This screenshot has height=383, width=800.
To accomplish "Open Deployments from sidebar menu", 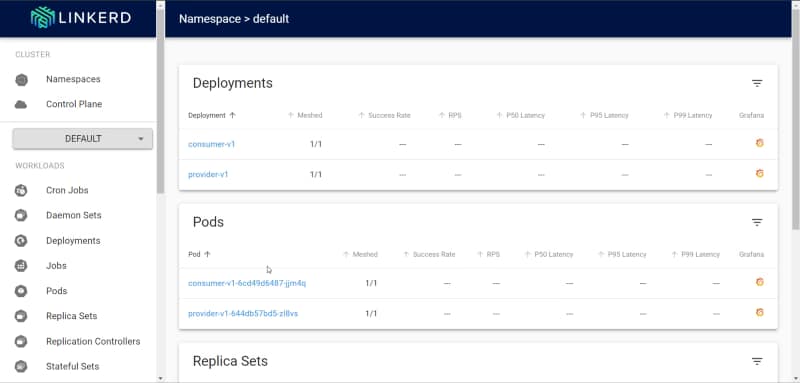I will [x=73, y=241].
